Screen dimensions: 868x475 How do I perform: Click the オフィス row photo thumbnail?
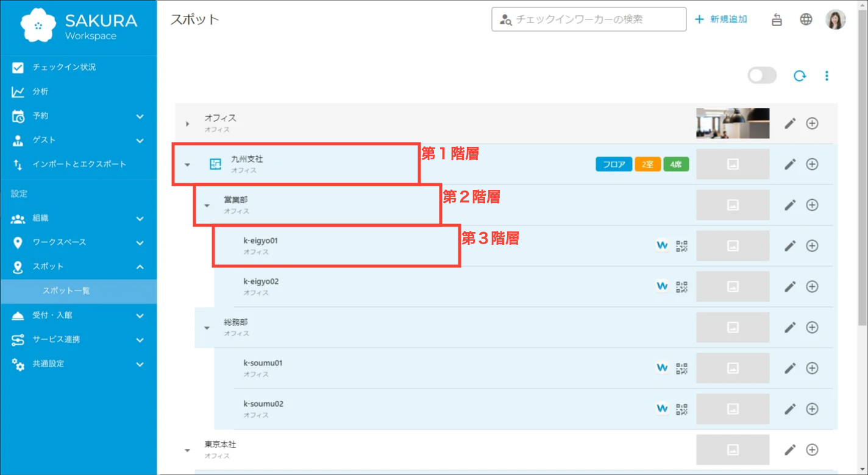733,124
